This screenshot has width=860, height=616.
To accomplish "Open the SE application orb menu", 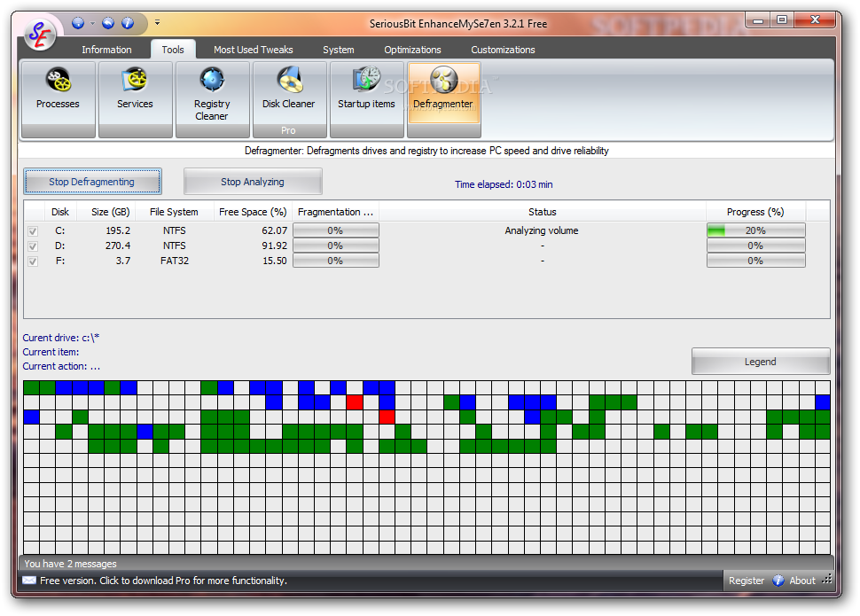I will click(x=40, y=35).
